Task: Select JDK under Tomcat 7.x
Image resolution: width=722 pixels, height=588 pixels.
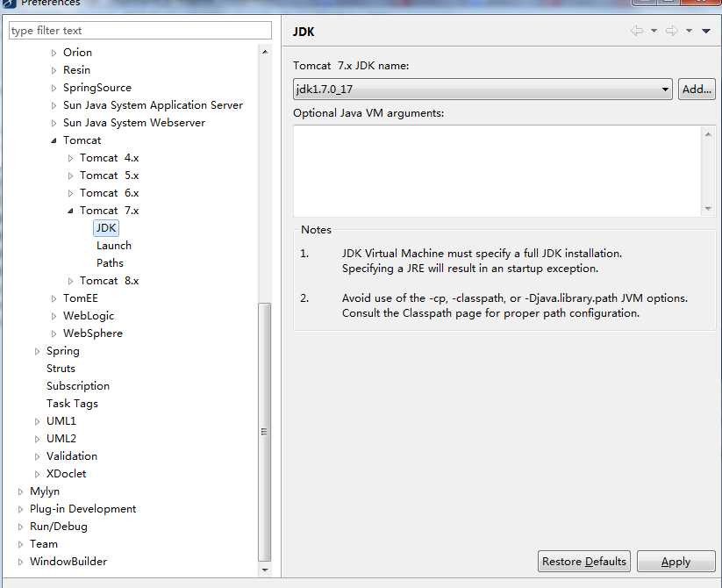Action: (x=106, y=228)
